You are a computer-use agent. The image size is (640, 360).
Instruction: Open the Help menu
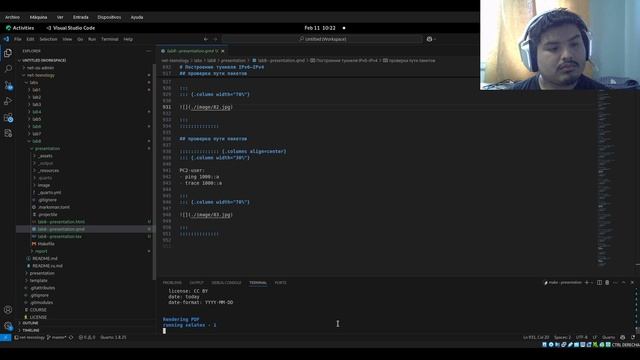tap(128, 39)
